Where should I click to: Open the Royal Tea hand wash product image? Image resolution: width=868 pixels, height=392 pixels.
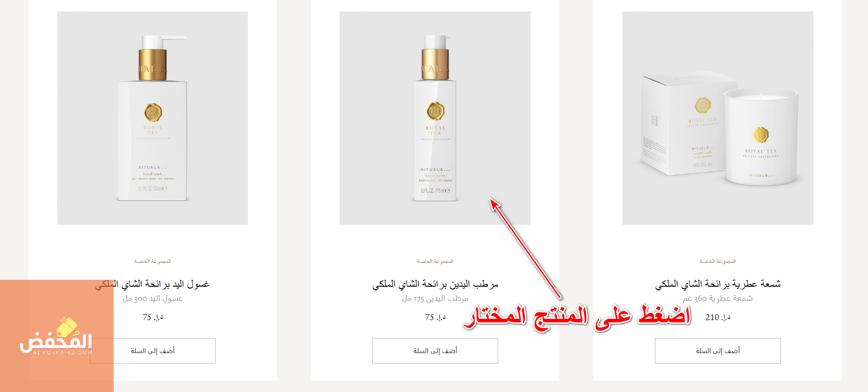[x=153, y=118]
